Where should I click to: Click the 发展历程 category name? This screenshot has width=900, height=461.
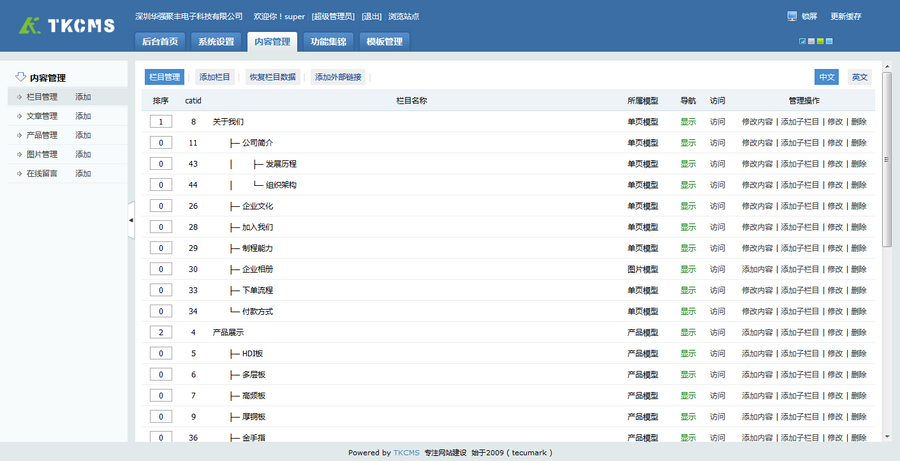pos(281,164)
